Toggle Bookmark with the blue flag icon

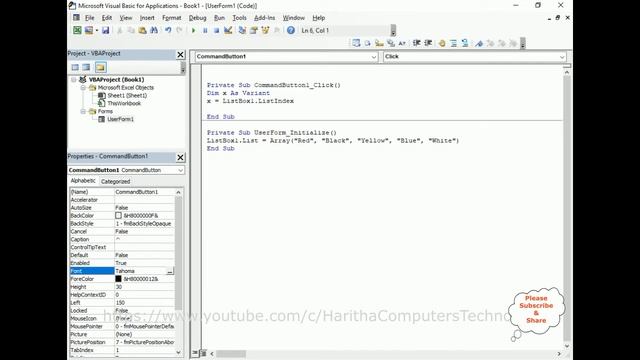coord(479,43)
